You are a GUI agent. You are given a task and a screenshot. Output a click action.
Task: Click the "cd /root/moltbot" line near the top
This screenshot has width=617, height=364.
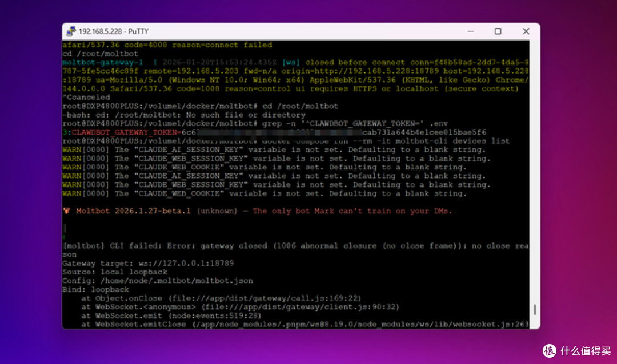101,54
